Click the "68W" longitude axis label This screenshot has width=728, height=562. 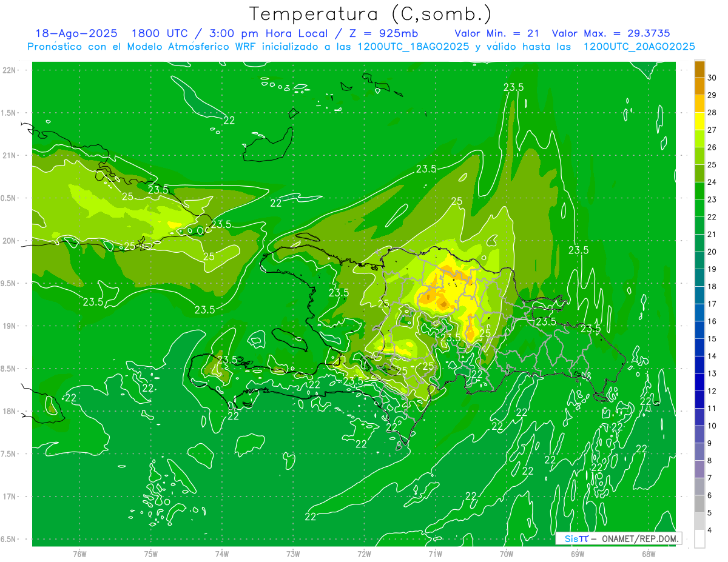(x=649, y=554)
